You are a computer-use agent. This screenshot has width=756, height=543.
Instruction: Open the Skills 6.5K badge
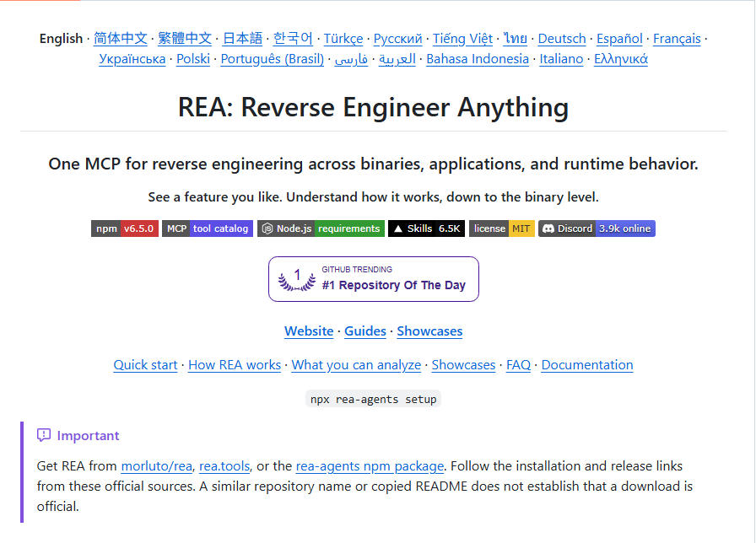point(426,228)
